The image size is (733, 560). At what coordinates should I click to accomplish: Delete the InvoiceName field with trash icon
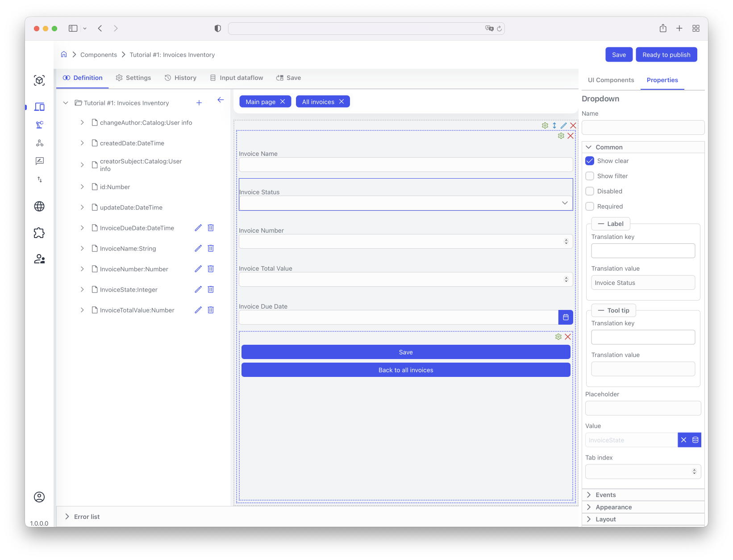pos(211,248)
